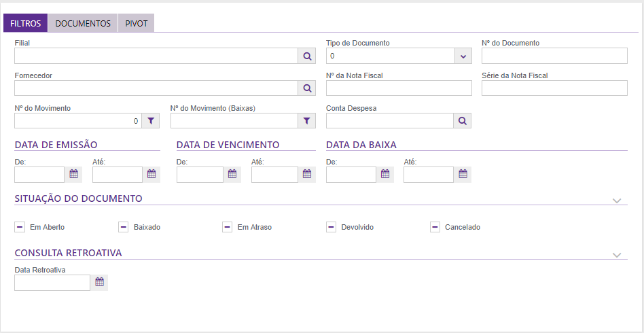Viewport: 644px width, 333px height.
Task: Collapse the Consulta Retroativa section
Action: coord(616,255)
